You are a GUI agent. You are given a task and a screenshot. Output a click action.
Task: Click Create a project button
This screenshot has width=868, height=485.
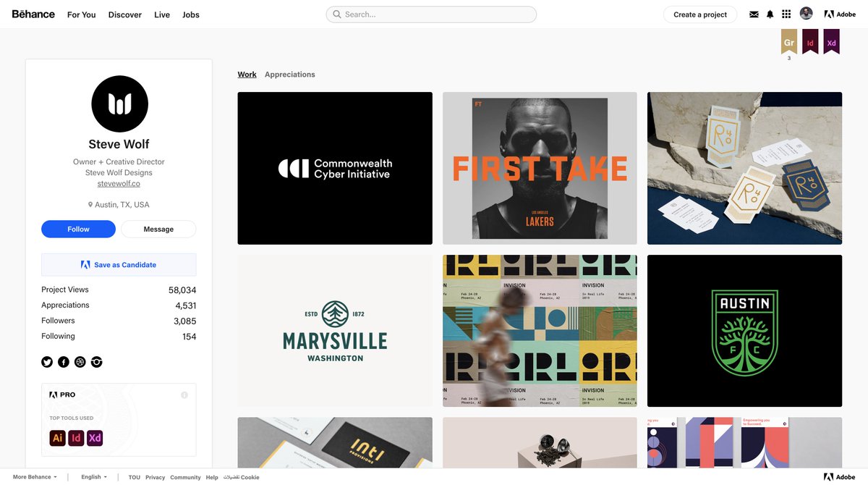700,14
